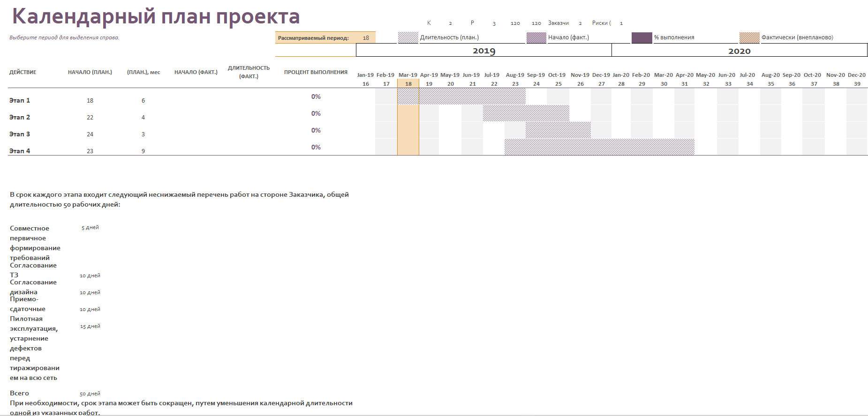
Task: Click the НАЧАЛО (ФАКТ.) column header
Action: pos(196,72)
